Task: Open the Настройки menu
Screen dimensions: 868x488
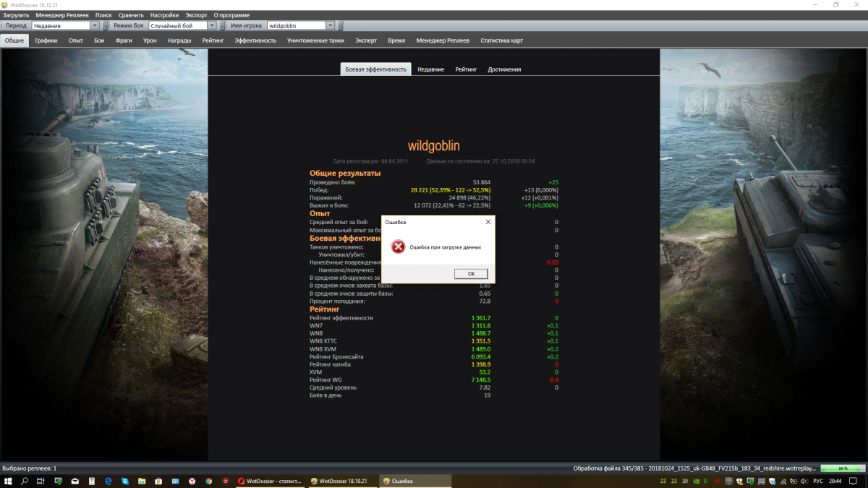Action: [165, 14]
